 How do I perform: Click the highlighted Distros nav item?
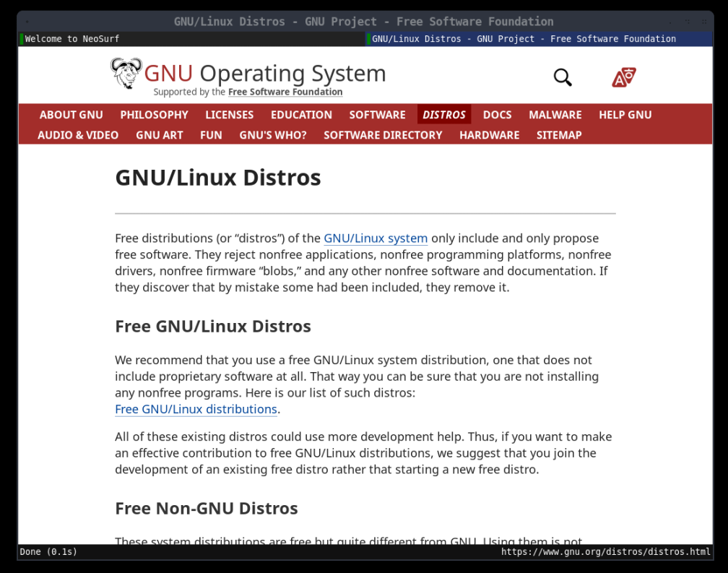coord(444,115)
